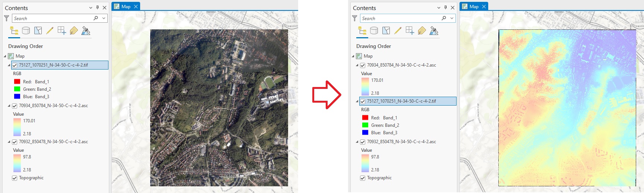
Task: Click search magnifier icon in right Contents pane
Action: coord(444,18)
